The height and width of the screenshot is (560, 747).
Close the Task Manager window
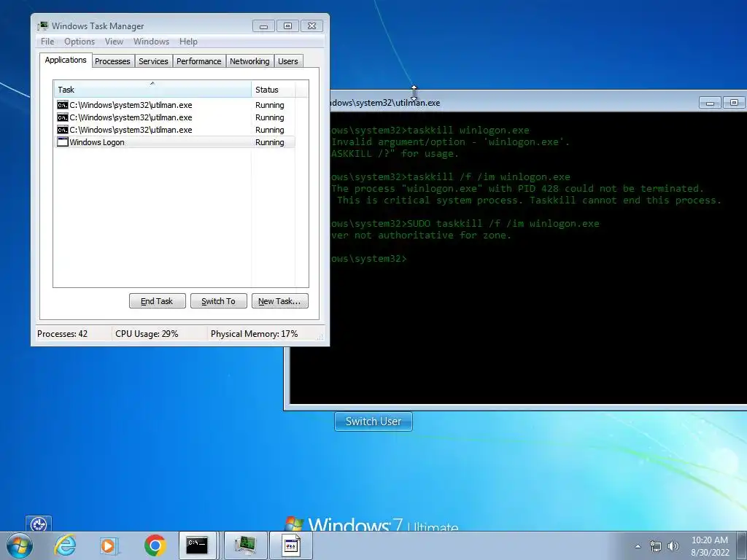[x=312, y=26]
